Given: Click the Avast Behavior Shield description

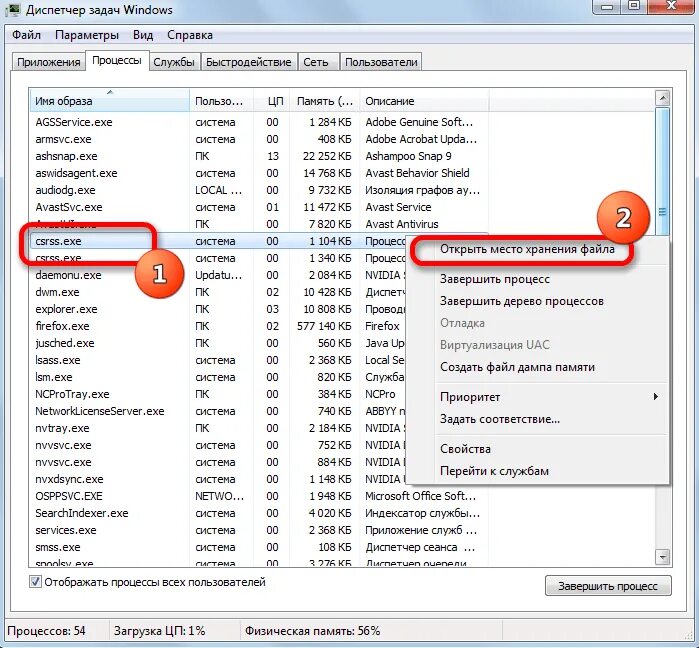Looking at the screenshot, I should pos(417,173).
